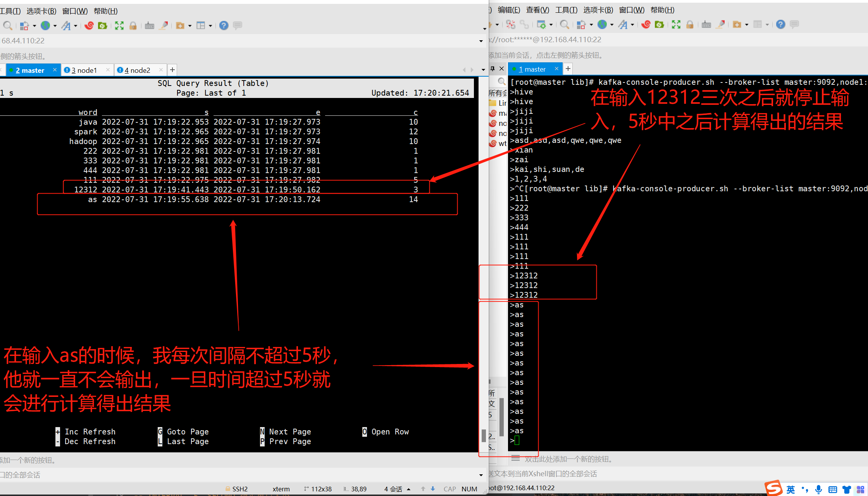Image resolution: width=868 pixels, height=496 pixels.
Task: Click the Sogou IME S icon in system tray
Action: tap(773, 488)
